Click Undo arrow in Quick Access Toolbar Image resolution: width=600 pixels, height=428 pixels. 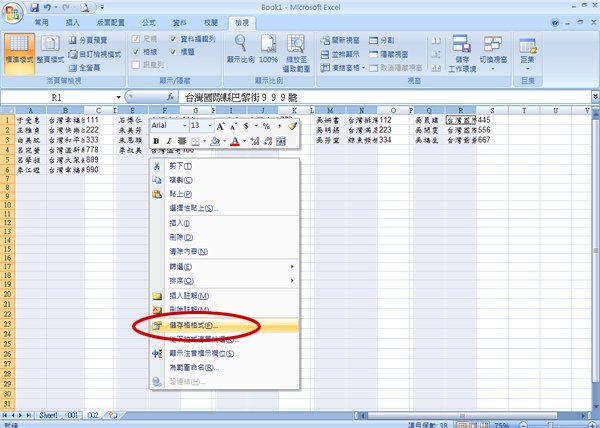(47, 7)
